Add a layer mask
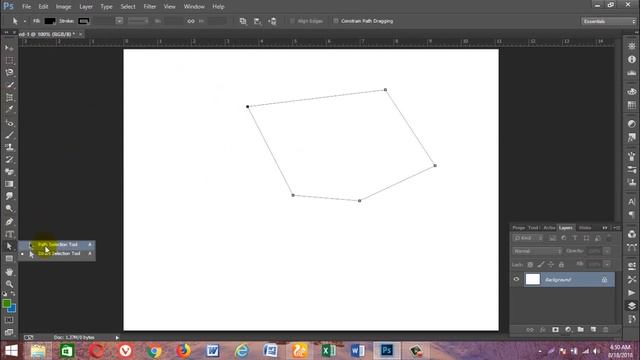Viewport: 640px width, 360px height. coord(555,329)
